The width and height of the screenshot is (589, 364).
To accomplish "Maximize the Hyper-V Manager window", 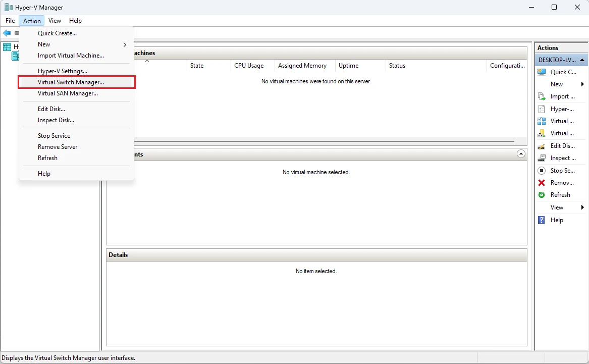I will point(554,7).
